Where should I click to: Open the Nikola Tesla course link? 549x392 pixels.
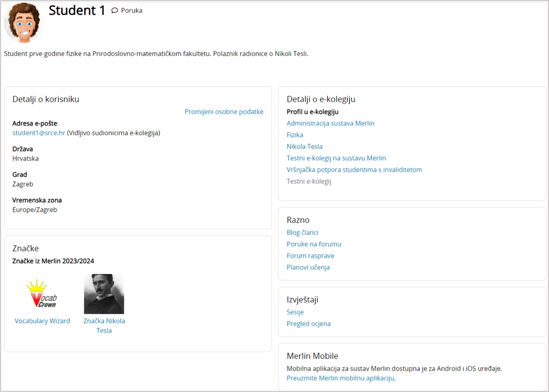(304, 146)
